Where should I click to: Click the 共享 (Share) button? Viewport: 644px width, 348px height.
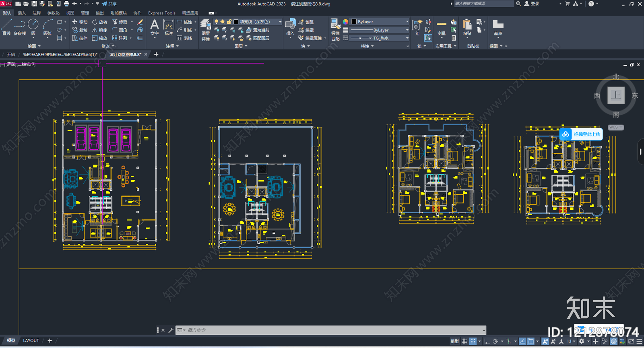click(x=109, y=4)
